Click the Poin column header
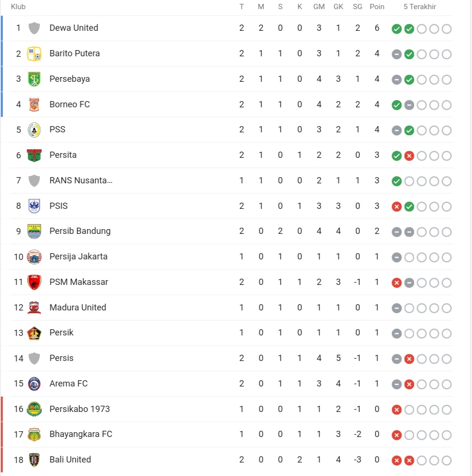The image size is (472, 476). coord(377,7)
